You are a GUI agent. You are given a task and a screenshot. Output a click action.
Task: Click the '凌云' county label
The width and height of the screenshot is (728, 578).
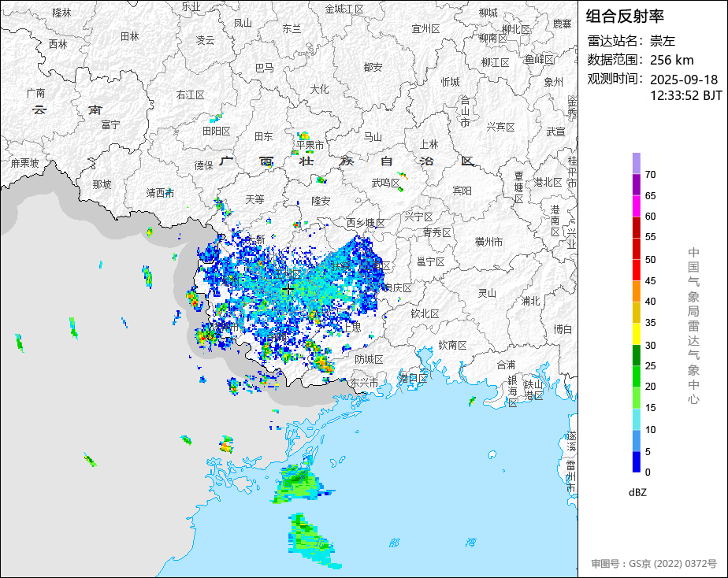pos(205,40)
